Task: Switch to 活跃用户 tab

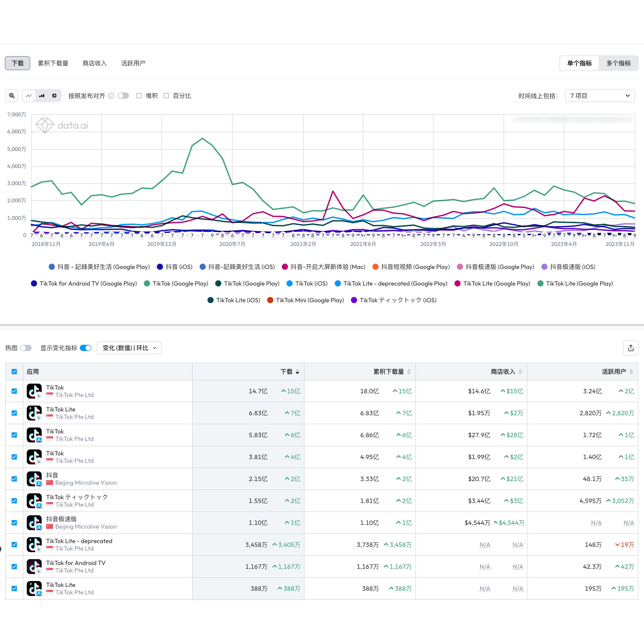Action: point(133,63)
